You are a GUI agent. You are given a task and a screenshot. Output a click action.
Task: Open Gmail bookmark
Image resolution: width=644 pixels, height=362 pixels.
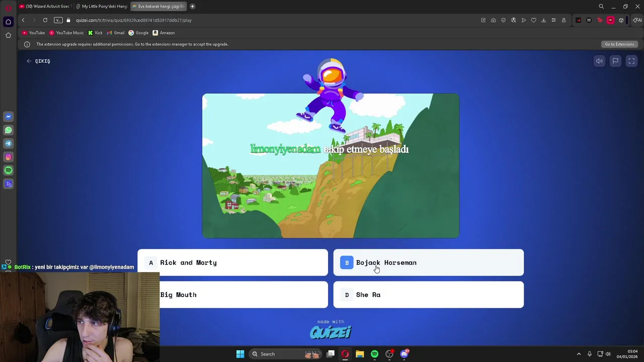[116, 33]
